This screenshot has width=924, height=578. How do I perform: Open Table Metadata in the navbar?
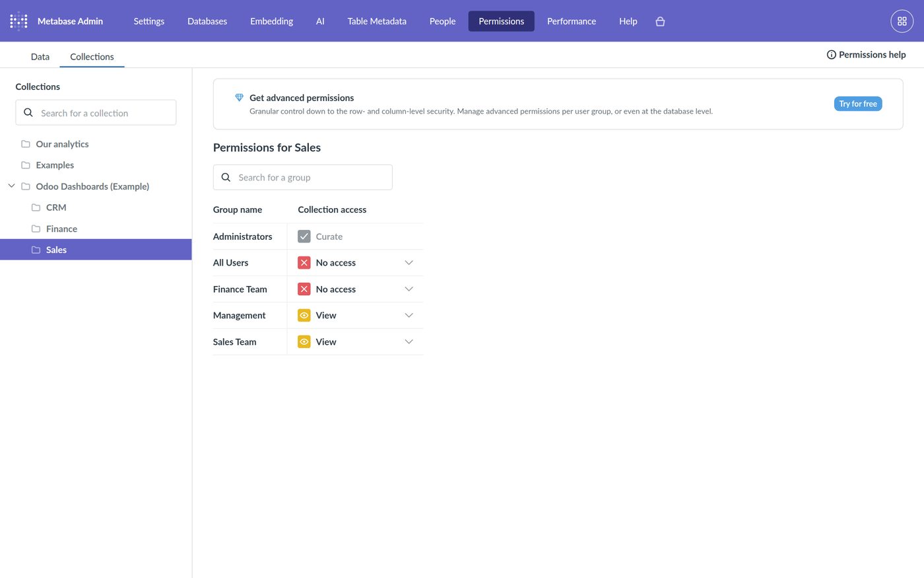(377, 21)
